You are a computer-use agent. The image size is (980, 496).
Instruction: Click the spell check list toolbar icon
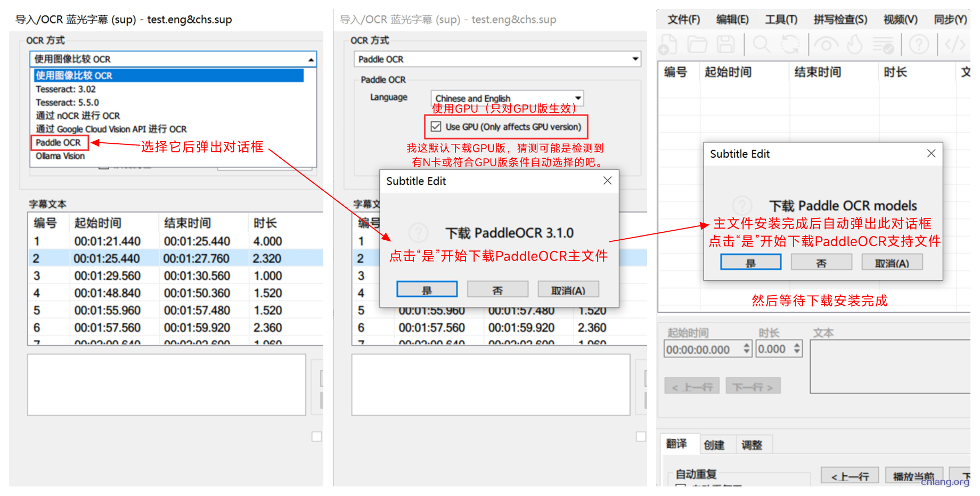point(883,45)
